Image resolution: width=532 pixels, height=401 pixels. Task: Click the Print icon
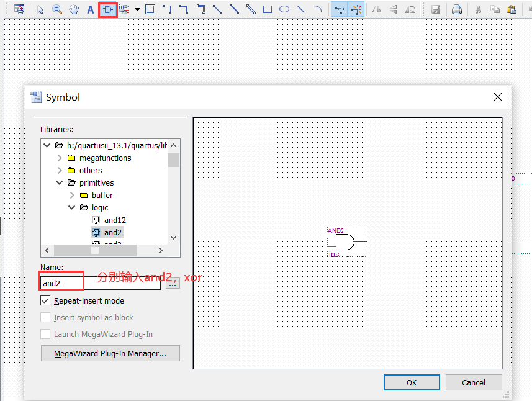coord(457,9)
